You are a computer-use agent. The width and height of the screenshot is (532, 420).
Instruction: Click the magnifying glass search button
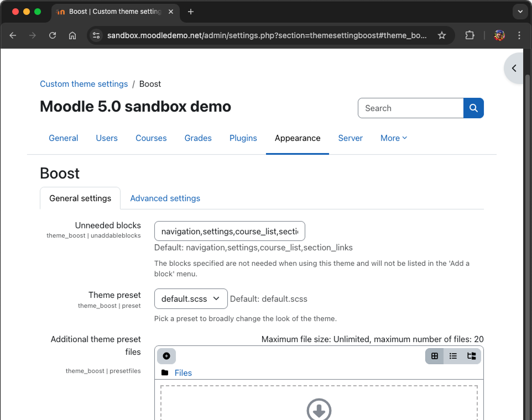pyautogui.click(x=473, y=108)
